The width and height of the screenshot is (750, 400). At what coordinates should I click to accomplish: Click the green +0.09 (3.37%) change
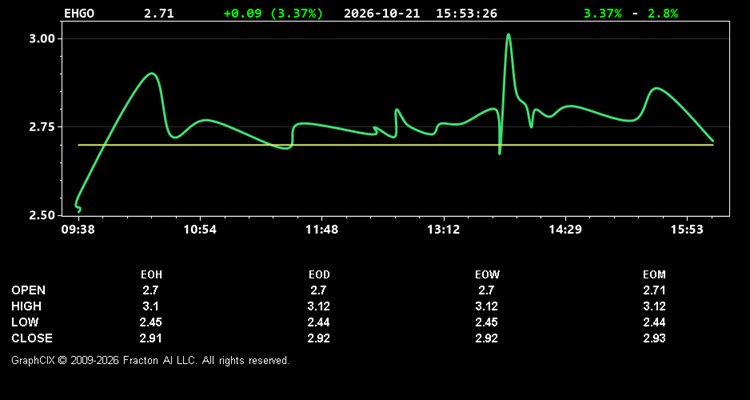[273, 13]
